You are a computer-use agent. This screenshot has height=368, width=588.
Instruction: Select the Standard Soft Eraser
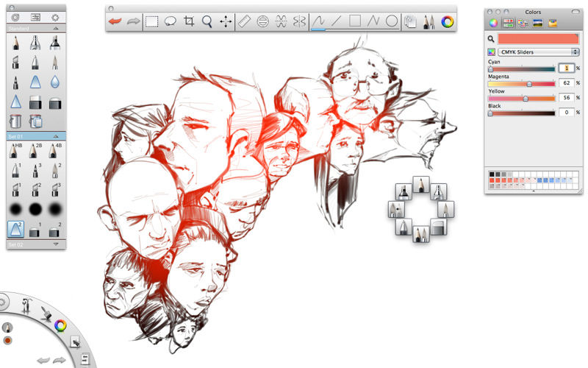(x=55, y=103)
